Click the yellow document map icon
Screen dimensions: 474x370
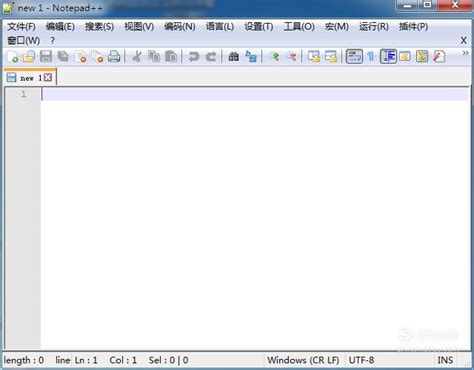click(x=422, y=57)
